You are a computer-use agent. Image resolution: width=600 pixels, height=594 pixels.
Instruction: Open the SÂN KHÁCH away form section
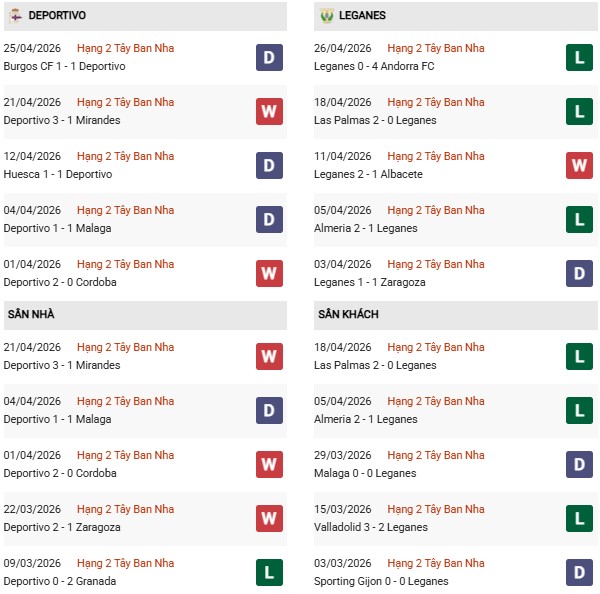click(x=348, y=314)
